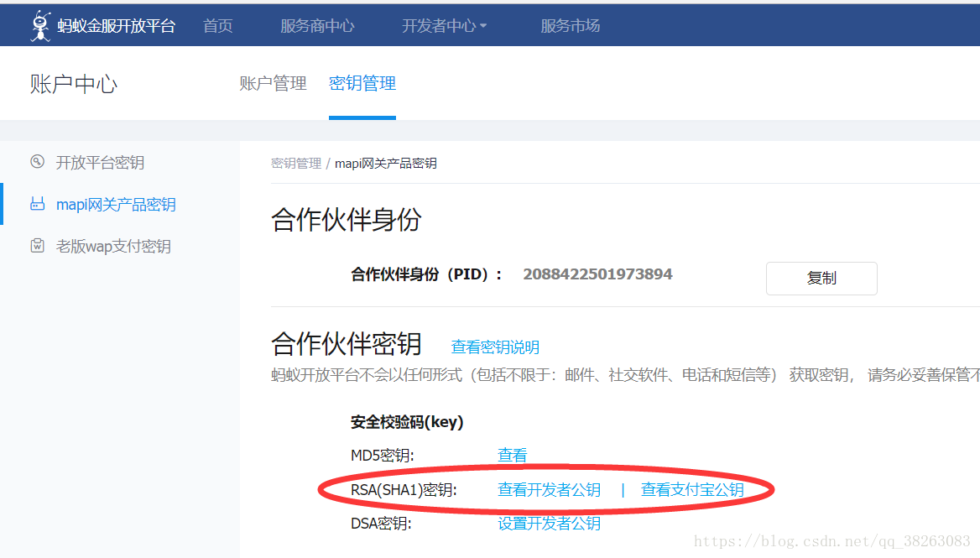The width and height of the screenshot is (980, 558).
Task: Click the MD5密钥 label
Action: coord(383,456)
